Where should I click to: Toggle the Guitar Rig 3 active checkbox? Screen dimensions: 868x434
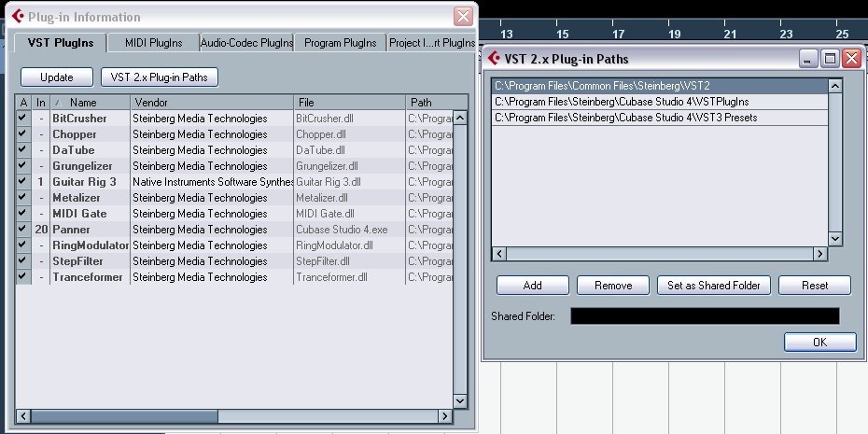coord(22,182)
